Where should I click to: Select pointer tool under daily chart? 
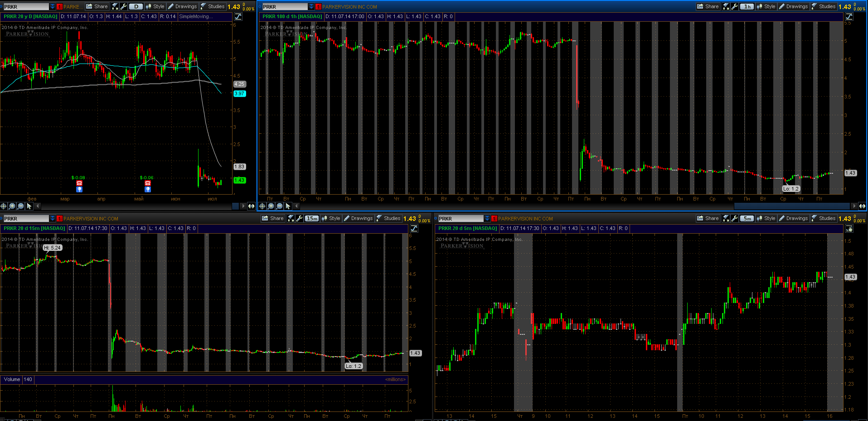(29, 206)
